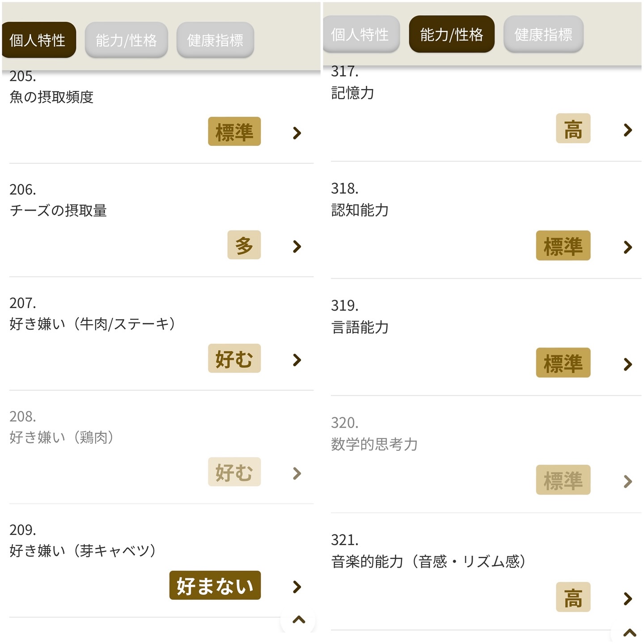This screenshot has width=644, height=644.
Task: Click chevron for 好き嫌い（牛肉/ステーキ）
Action: point(297,360)
